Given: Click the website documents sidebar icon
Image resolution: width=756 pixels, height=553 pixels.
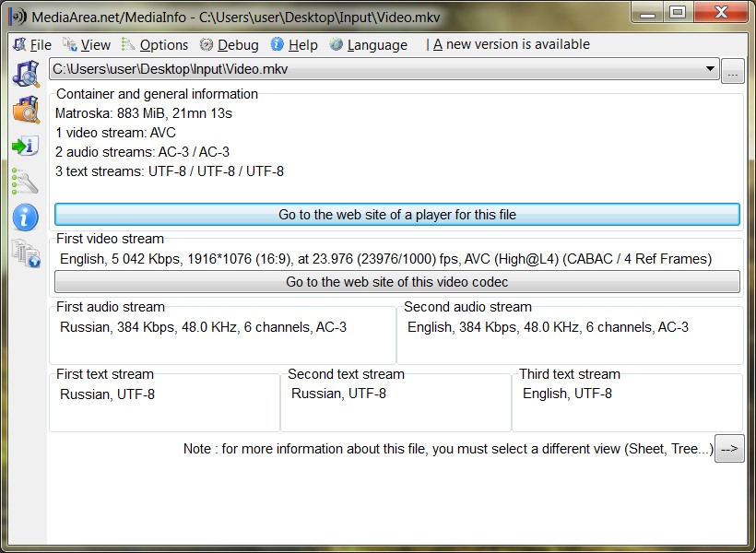Looking at the screenshot, I should tap(26, 253).
